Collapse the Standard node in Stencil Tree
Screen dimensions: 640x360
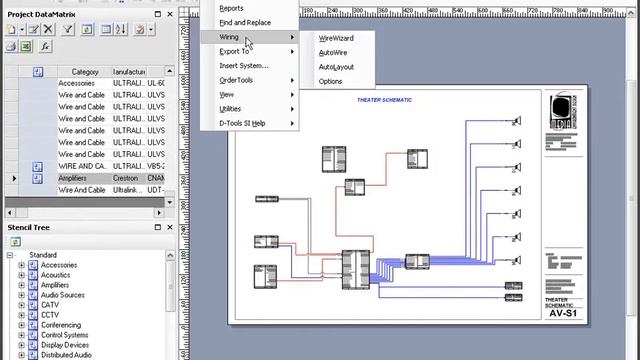[x=10, y=255]
